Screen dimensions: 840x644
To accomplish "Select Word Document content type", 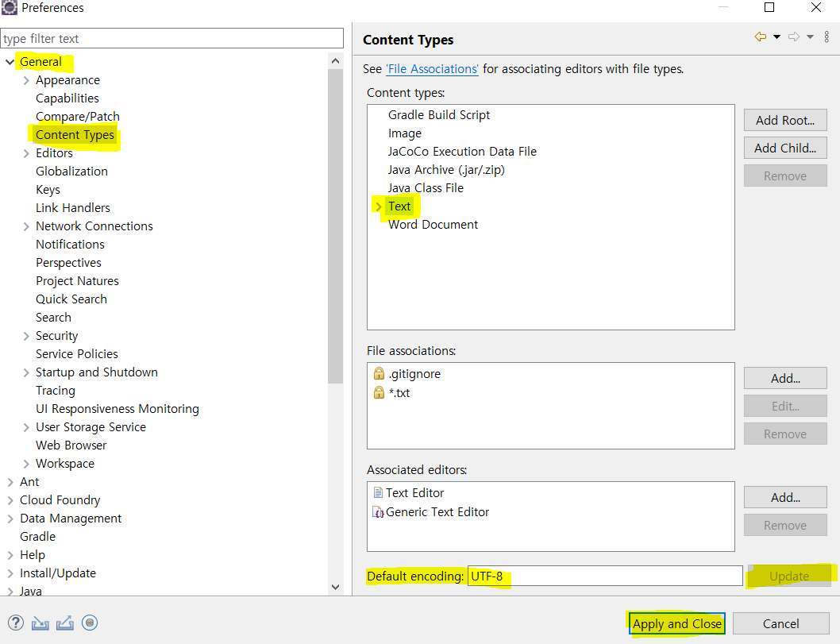I will coord(433,225).
